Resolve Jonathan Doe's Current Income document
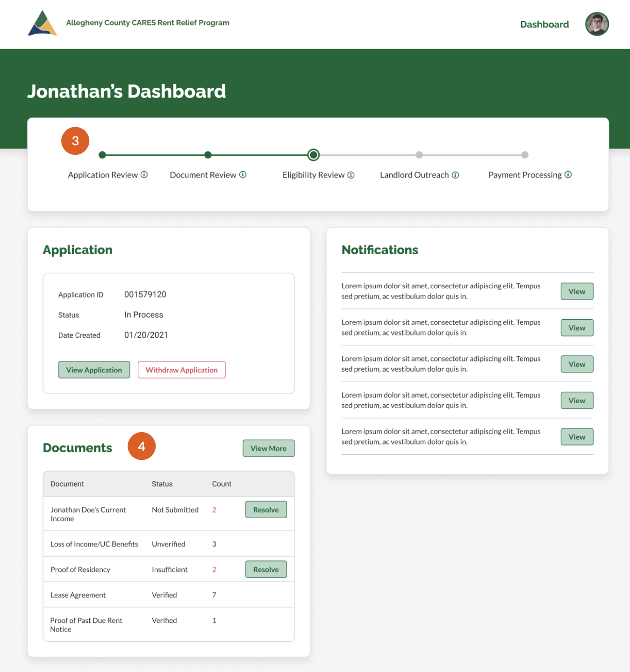630x672 pixels. (266, 509)
